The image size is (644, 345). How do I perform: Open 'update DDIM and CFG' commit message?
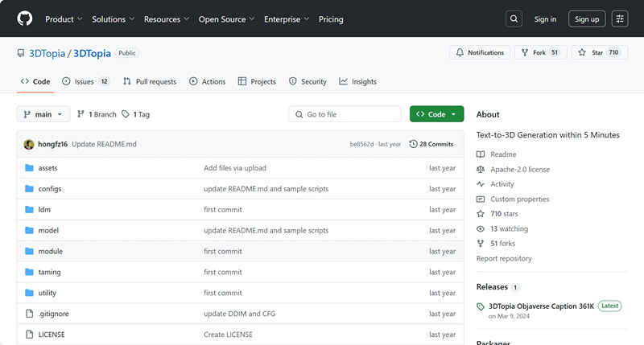pyautogui.click(x=239, y=314)
